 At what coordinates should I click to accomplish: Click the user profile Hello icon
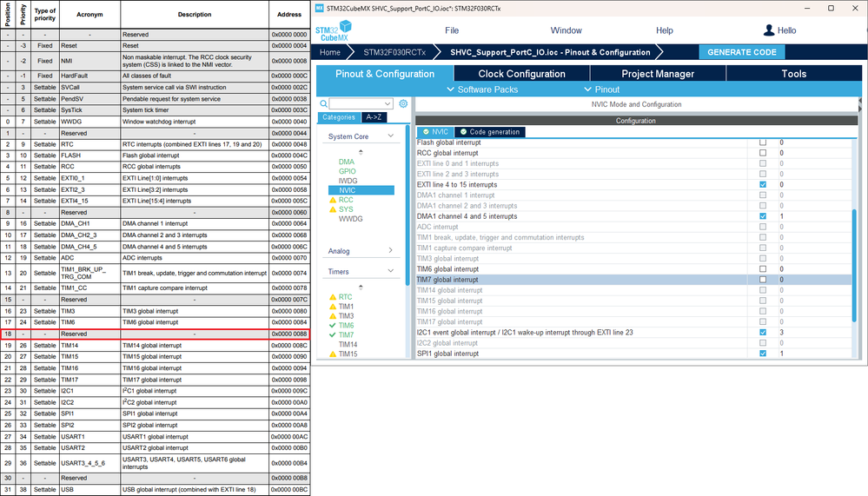[769, 30]
